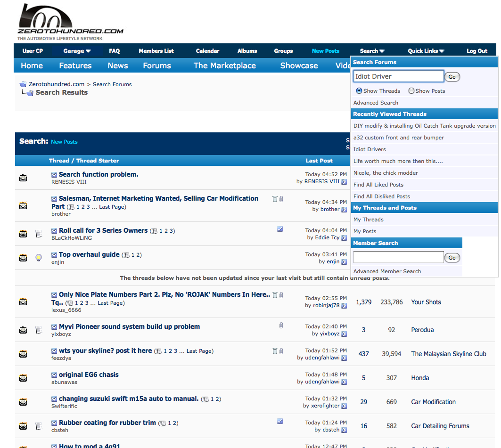Screen dimensions: 501x448
Task: Go to The Marketplace tab
Action: coord(225,65)
